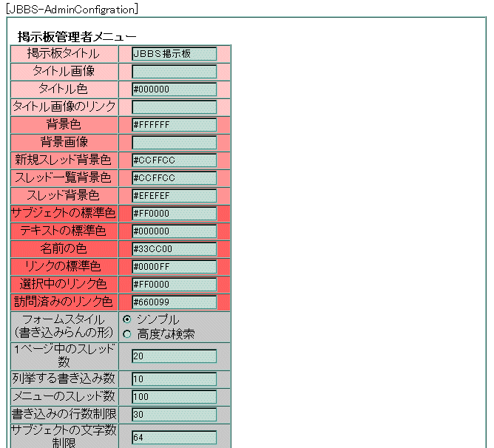Select the 高度な検索 radio button
The image size is (494, 448).
[x=126, y=334]
